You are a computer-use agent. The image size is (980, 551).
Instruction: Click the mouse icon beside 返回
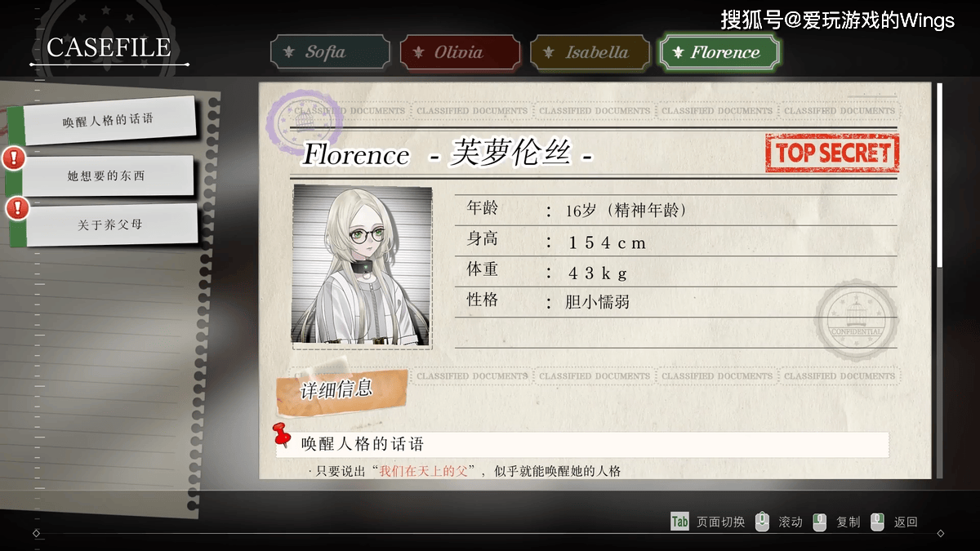pos(877,522)
